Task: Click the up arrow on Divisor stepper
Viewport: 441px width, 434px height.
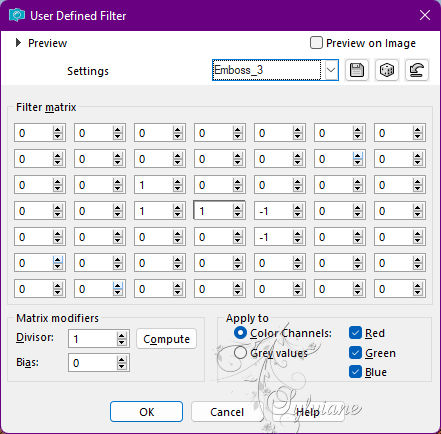Action: [122, 336]
